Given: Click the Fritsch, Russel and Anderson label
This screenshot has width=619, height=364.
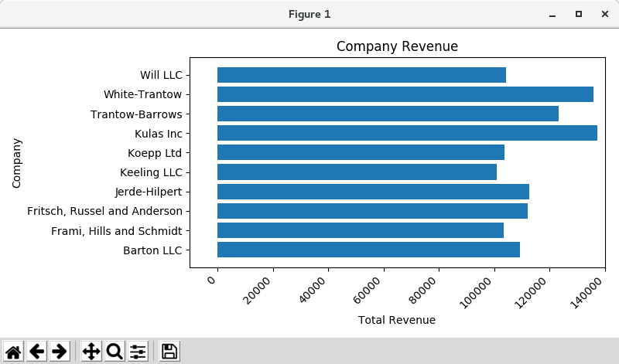Looking at the screenshot, I should pos(104,211).
